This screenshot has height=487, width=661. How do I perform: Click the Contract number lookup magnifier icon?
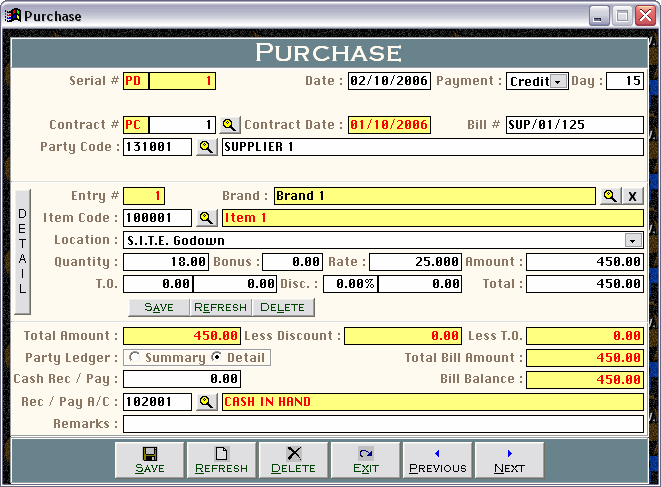tap(229, 125)
